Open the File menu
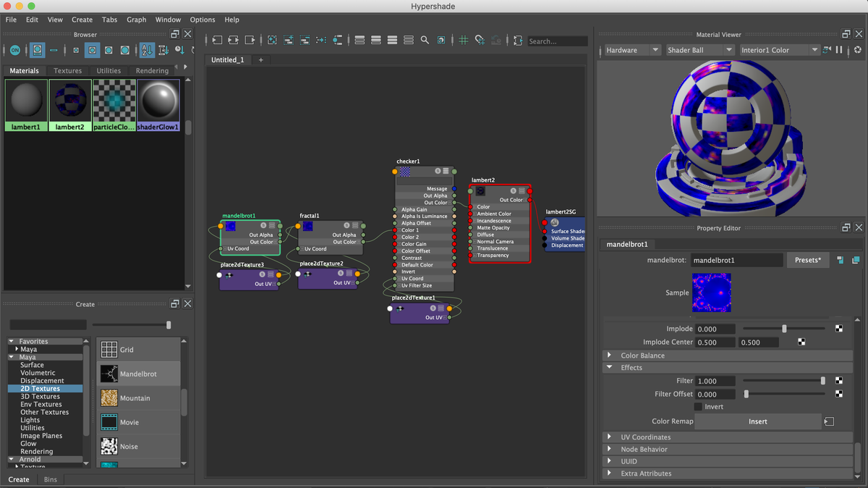The image size is (868, 488). (11, 20)
